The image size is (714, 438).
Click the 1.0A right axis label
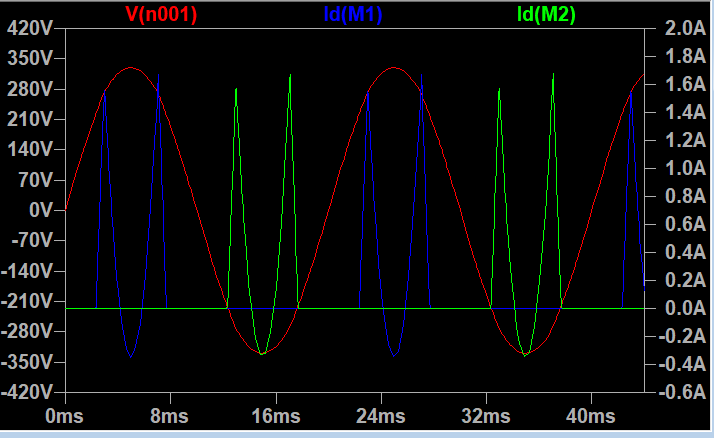click(x=685, y=168)
